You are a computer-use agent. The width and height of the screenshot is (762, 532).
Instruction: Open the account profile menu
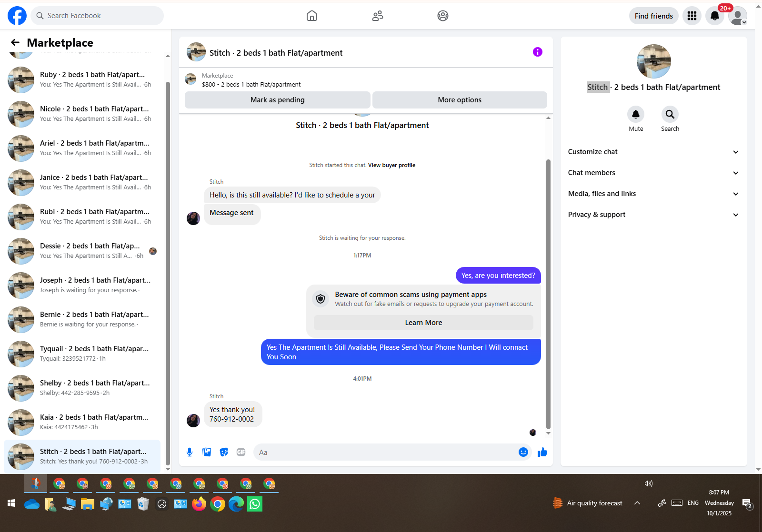[738, 16]
